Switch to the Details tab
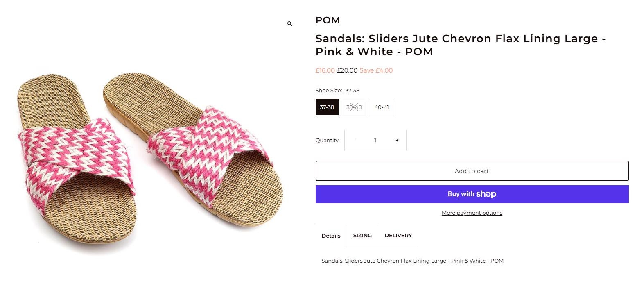The height and width of the screenshot is (286, 644). pyautogui.click(x=331, y=236)
